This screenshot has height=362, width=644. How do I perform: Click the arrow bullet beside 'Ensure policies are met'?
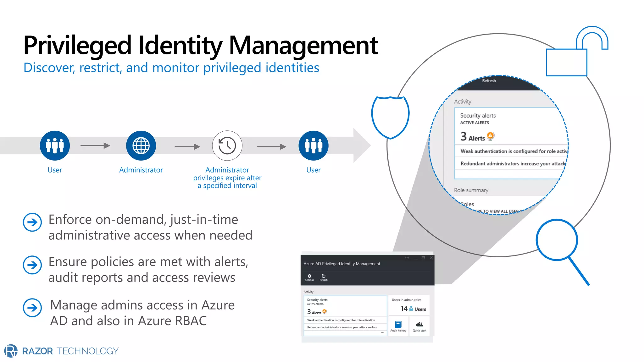coord(32,265)
